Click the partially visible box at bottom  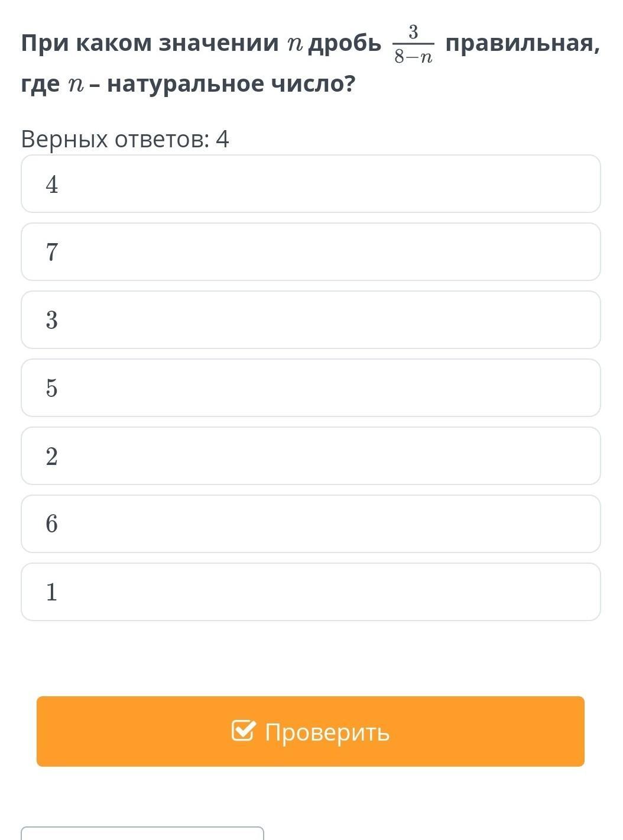142,833
